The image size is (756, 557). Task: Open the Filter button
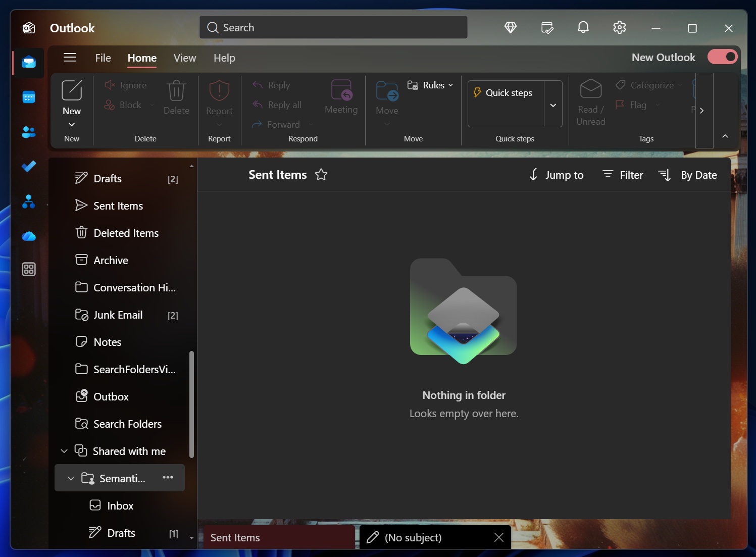(623, 175)
